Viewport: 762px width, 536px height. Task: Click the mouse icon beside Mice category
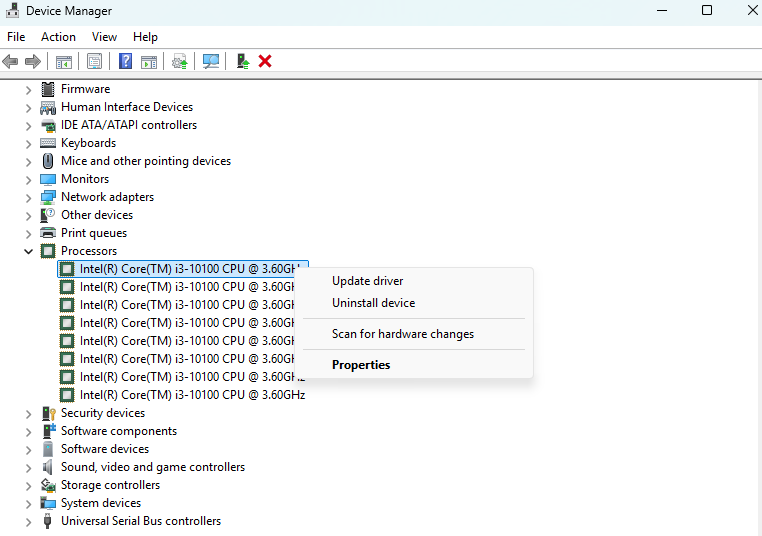point(48,161)
